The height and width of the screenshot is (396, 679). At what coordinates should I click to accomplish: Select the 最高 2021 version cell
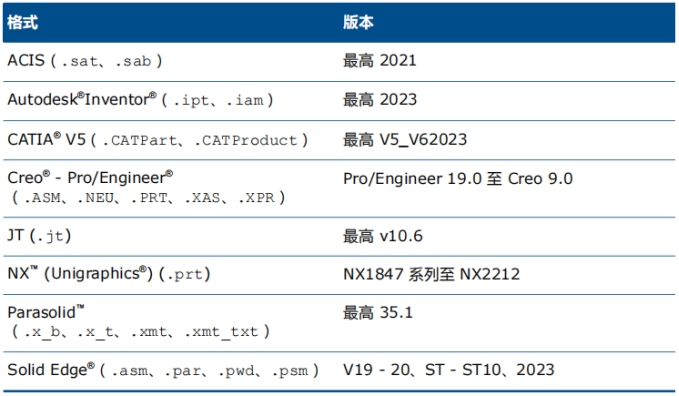380,61
